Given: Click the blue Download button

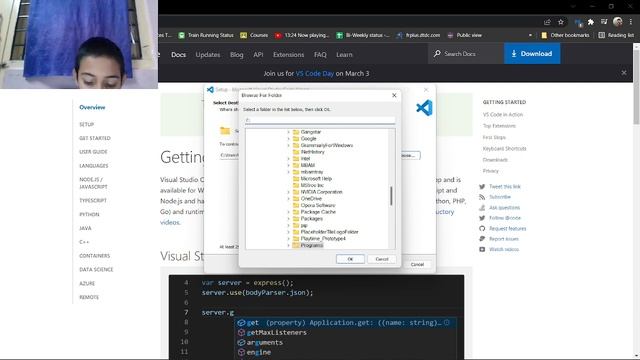Looking at the screenshot, I should (x=532, y=53).
